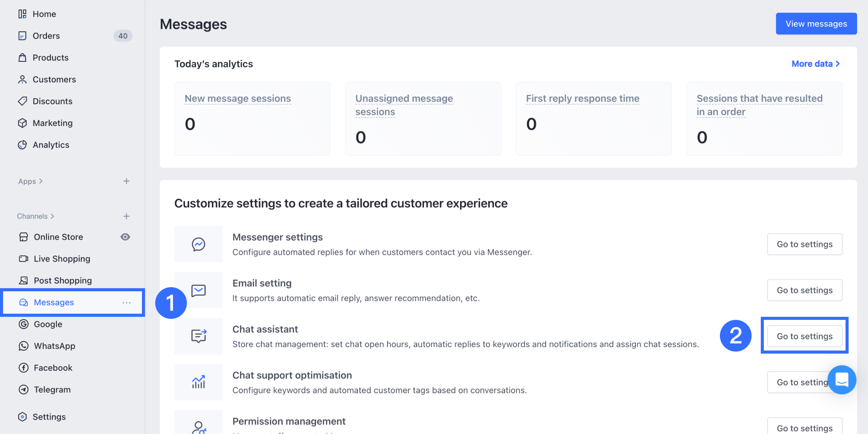Expand the Channels section chevron
868x434 pixels.
pos(52,216)
